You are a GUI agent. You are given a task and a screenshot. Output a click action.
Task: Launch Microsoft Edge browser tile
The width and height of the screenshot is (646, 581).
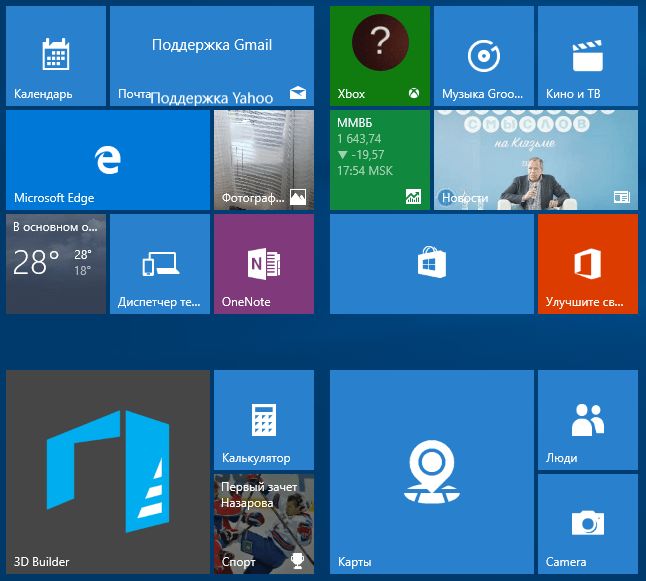click(x=107, y=160)
